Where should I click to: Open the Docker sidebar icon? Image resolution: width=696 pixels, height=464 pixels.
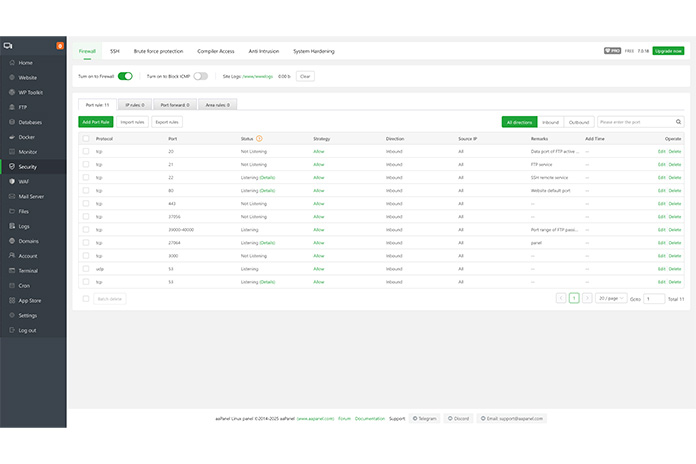11,137
